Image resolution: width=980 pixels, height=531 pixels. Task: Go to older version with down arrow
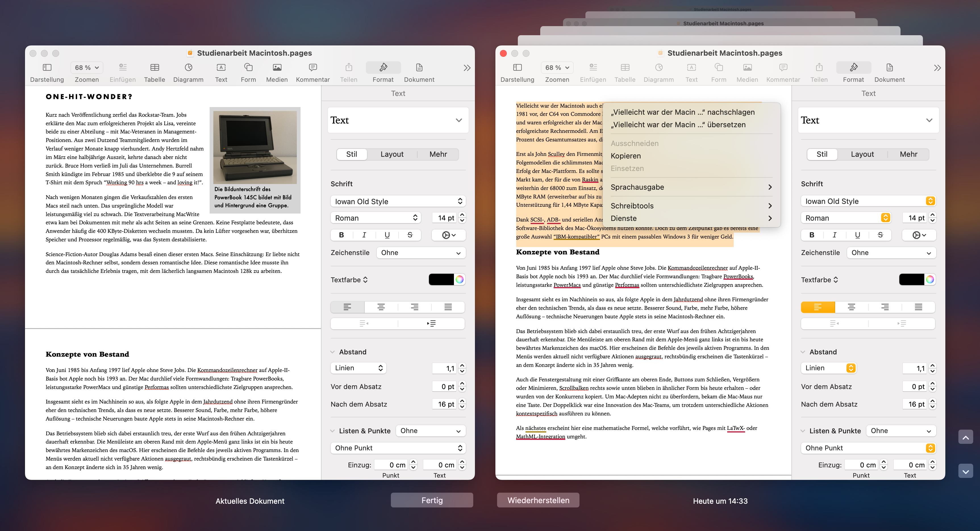pyautogui.click(x=966, y=471)
